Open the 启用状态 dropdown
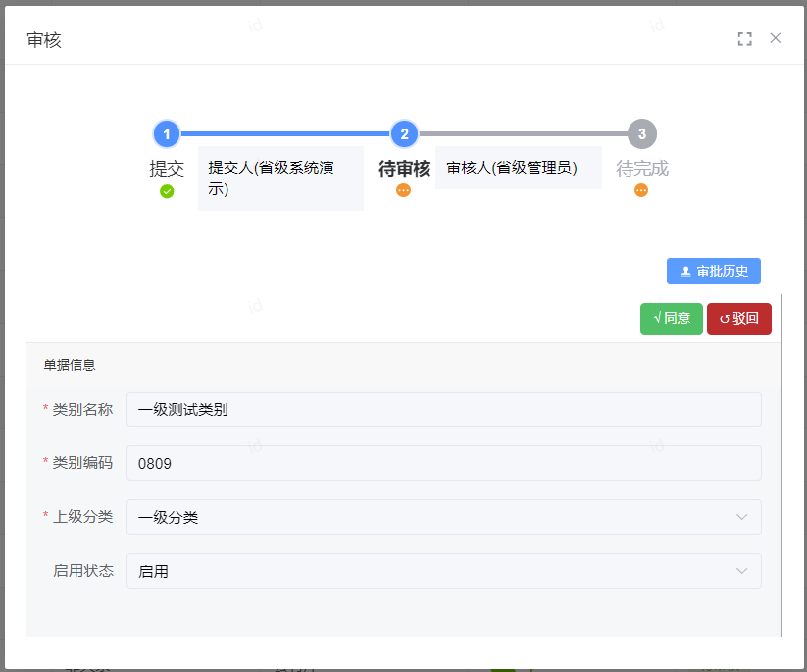This screenshot has width=807, height=672. click(444, 571)
